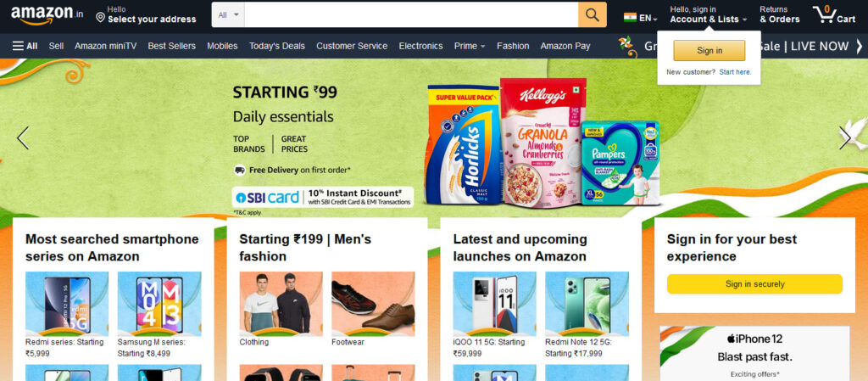
Task: Advance to the next banner slide
Action: (x=845, y=138)
